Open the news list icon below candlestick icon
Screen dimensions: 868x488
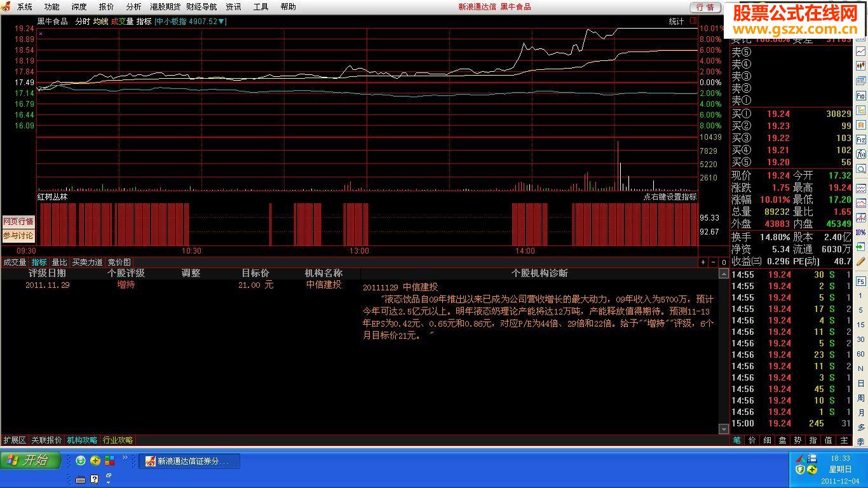861,81
